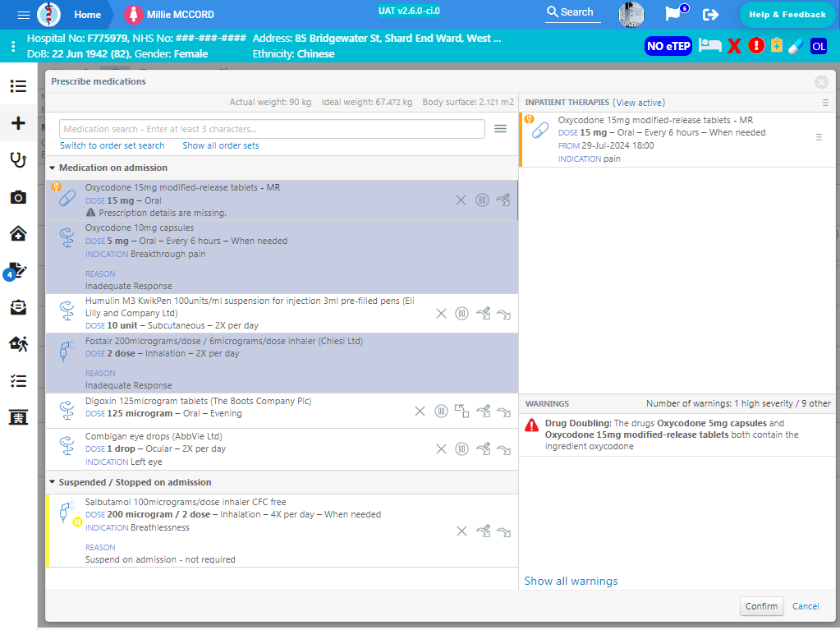Click the logout arrow icon
840x630 pixels.
[710, 15]
